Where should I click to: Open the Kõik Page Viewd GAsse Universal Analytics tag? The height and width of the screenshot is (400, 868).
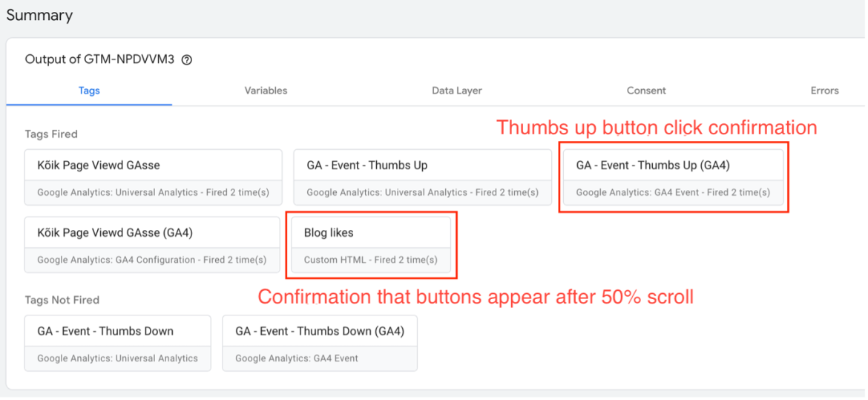coord(154,177)
